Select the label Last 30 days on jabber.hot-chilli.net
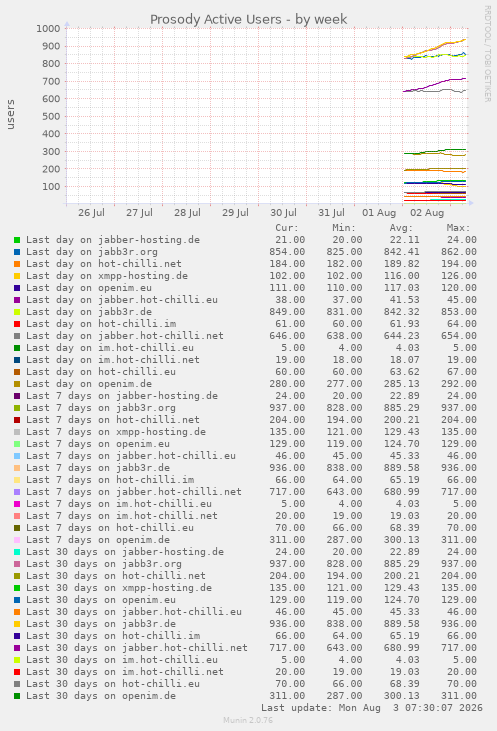Viewport: 497px width, 731px height. pos(137,648)
